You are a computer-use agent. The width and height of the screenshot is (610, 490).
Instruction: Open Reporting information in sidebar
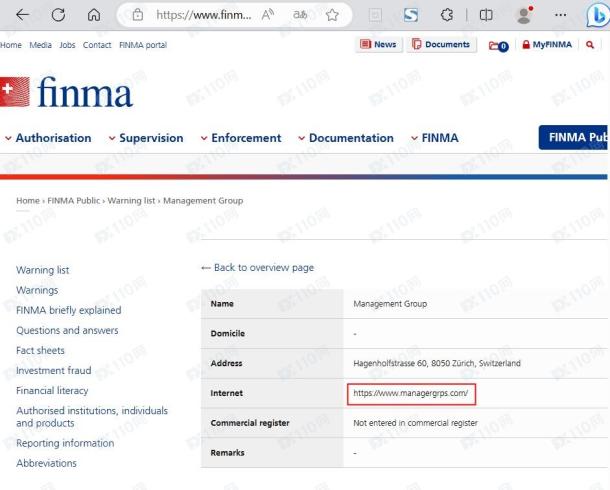(65, 443)
